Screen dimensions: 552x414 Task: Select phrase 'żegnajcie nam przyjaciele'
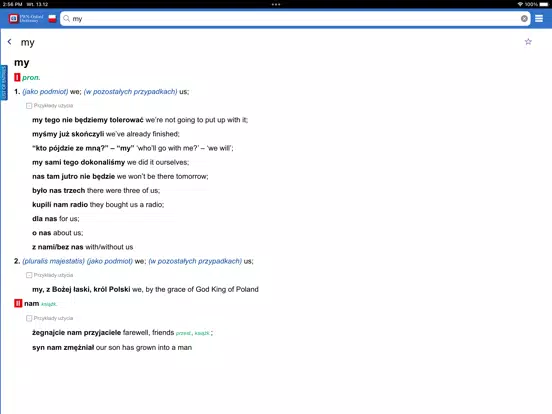click(x=76, y=333)
